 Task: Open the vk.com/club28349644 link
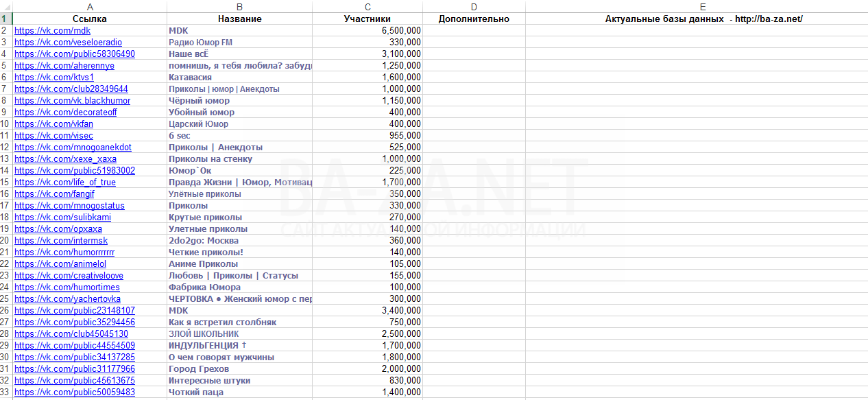point(71,89)
